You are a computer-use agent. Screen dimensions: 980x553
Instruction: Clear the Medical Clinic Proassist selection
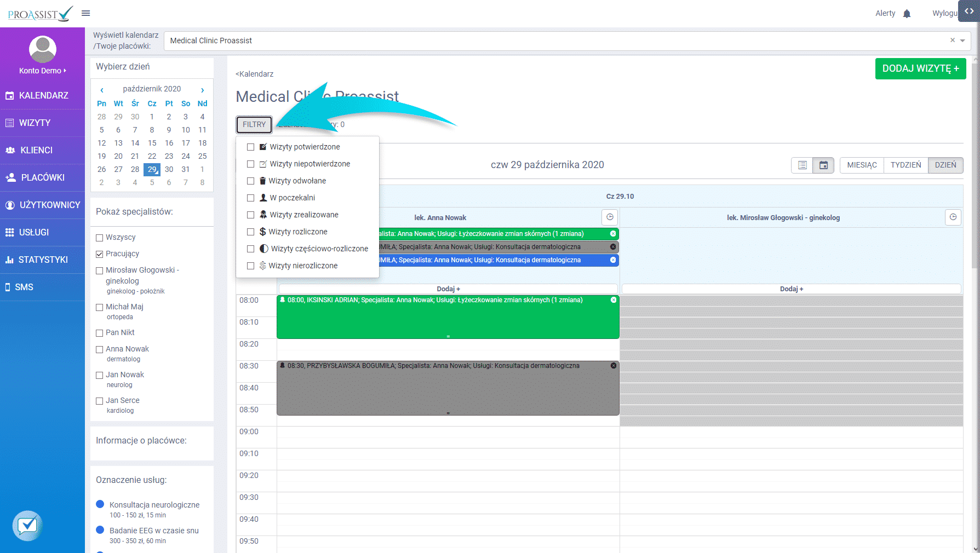[x=953, y=40]
